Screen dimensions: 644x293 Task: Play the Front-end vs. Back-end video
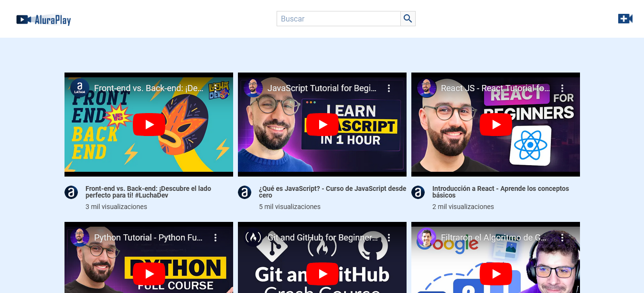point(149,125)
